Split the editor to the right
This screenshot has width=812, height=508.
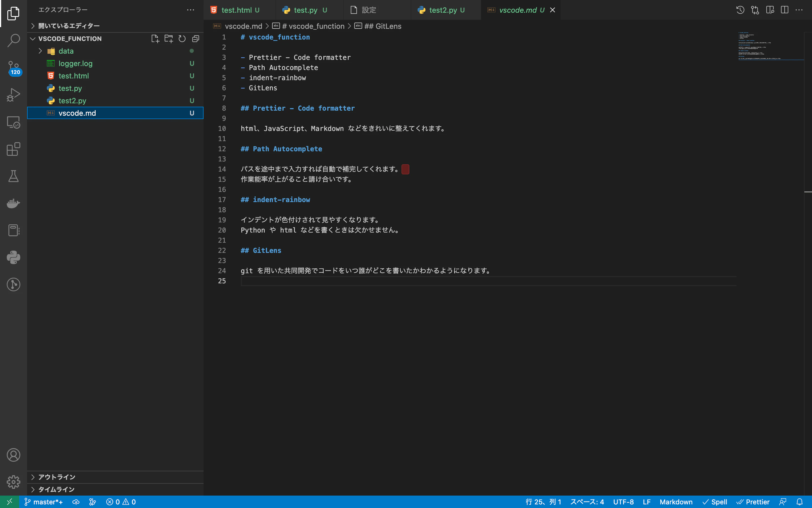click(x=784, y=10)
